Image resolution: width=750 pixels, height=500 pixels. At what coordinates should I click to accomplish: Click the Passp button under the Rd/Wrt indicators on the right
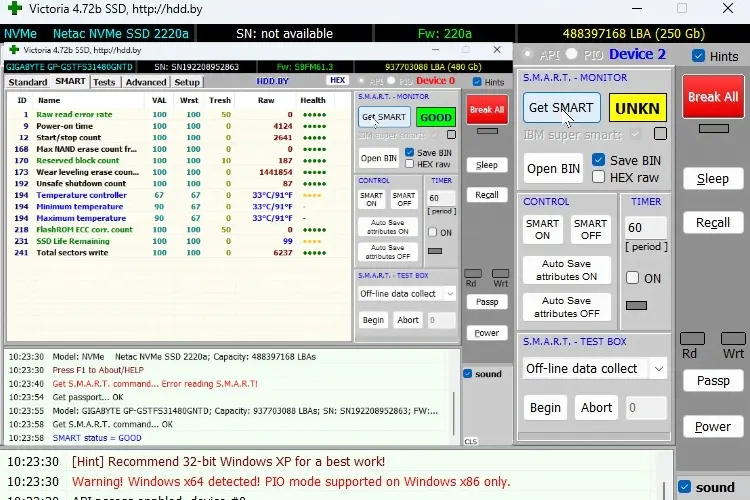(x=713, y=381)
